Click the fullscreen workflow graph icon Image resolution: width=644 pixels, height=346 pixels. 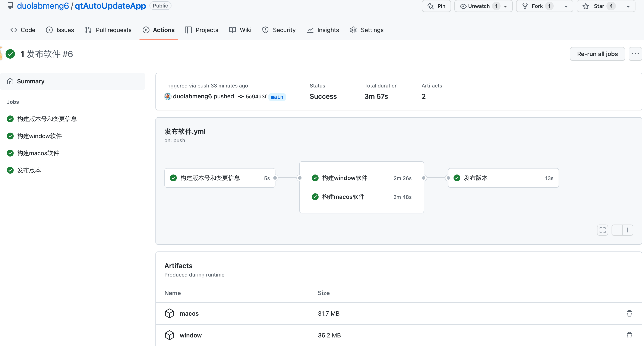[603, 230]
